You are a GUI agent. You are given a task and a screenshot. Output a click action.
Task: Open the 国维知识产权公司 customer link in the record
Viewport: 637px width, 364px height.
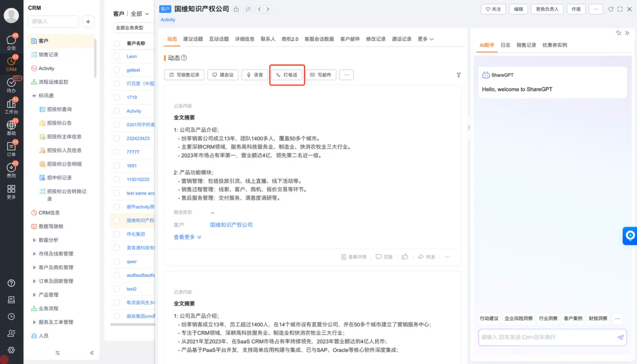tap(231, 225)
